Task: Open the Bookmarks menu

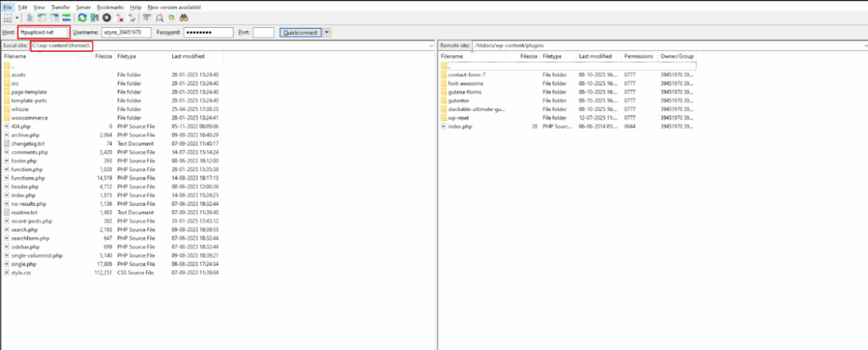Action: [x=108, y=6]
